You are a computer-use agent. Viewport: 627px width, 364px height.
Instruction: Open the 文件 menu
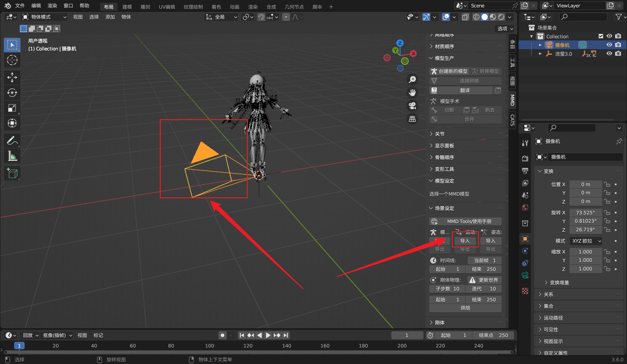click(x=20, y=6)
